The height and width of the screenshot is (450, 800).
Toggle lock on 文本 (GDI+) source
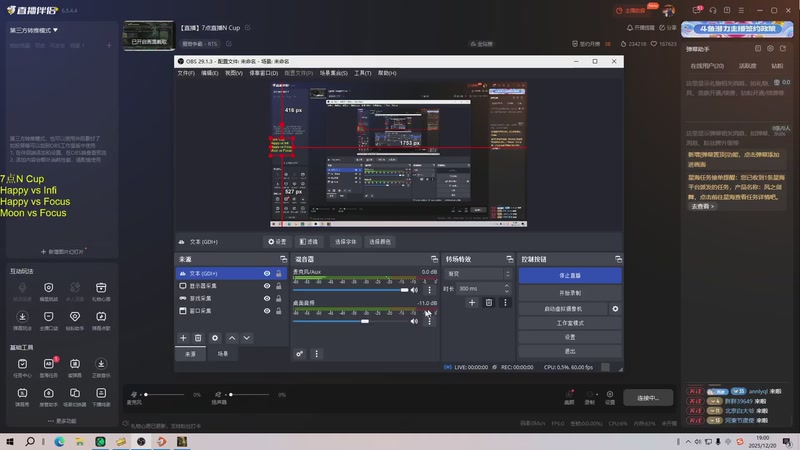279,273
